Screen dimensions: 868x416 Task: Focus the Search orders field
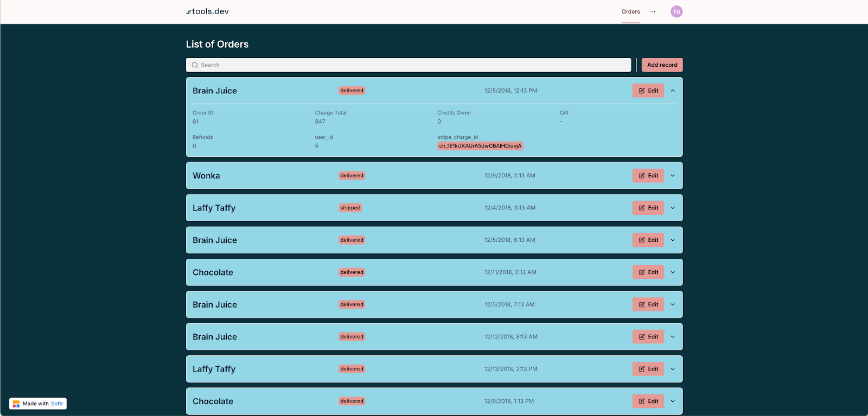409,65
